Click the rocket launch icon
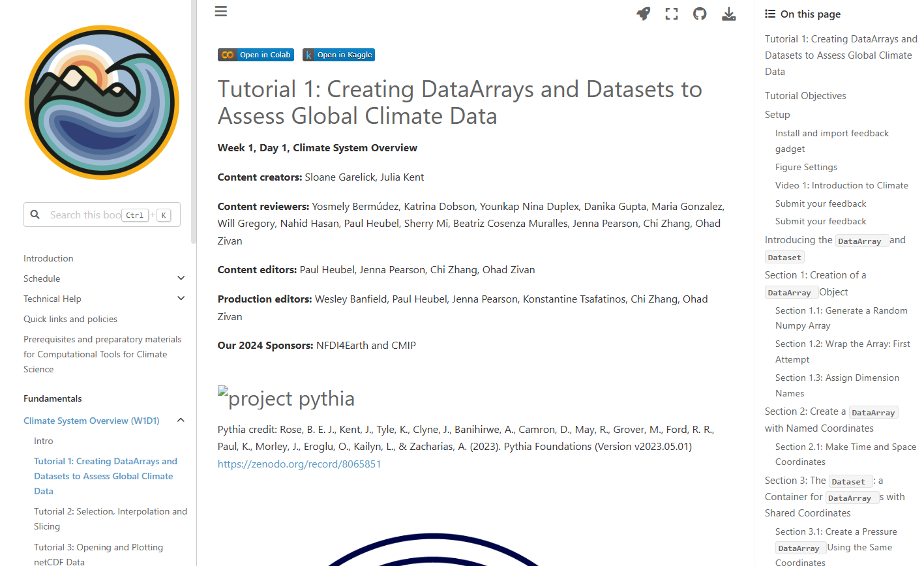Screen dimensions: 924x566 (644, 14)
